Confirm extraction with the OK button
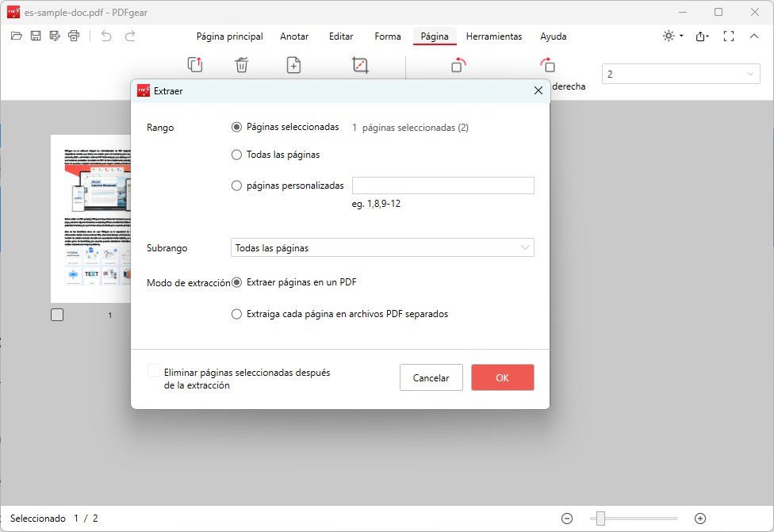 (x=502, y=377)
